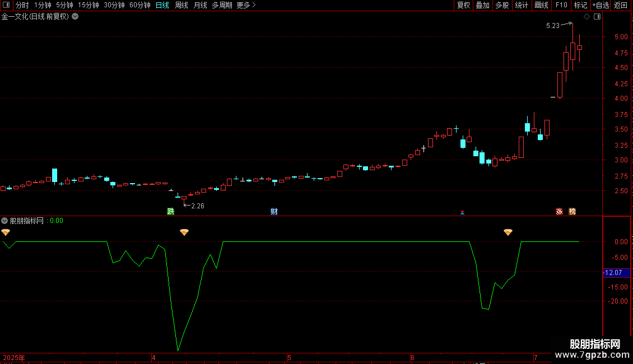
Task: Click the 叠加 overlay button
Action: click(482, 5)
